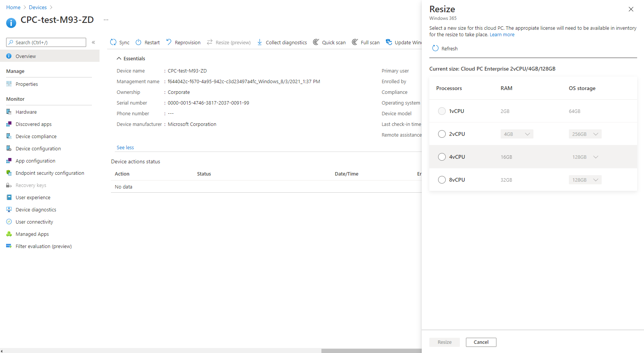Image resolution: width=644 pixels, height=353 pixels.
Task: Click the Cancel button
Action: click(x=481, y=342)
